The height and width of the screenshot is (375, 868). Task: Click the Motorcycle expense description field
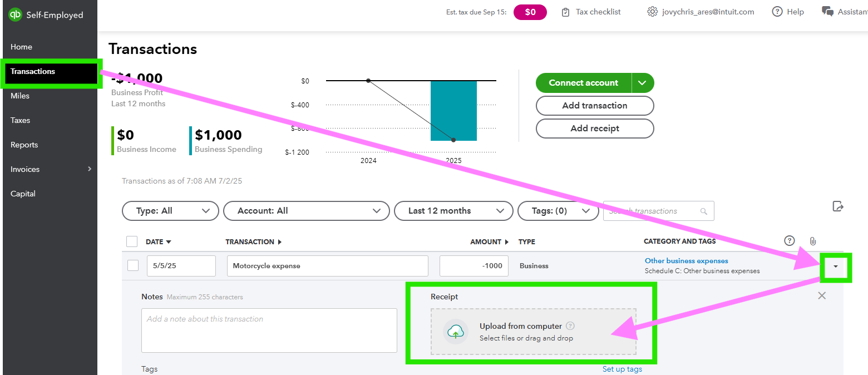[x=328, y=266]
